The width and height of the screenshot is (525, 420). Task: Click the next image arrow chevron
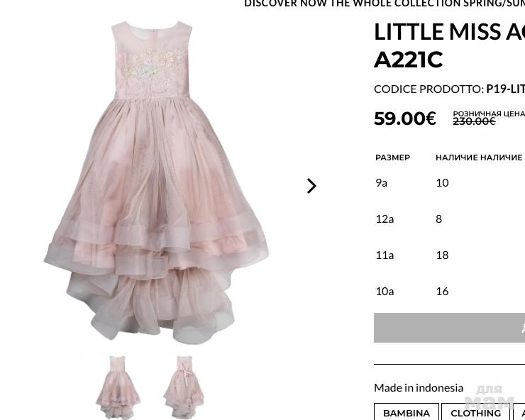(x=311, y=186)
